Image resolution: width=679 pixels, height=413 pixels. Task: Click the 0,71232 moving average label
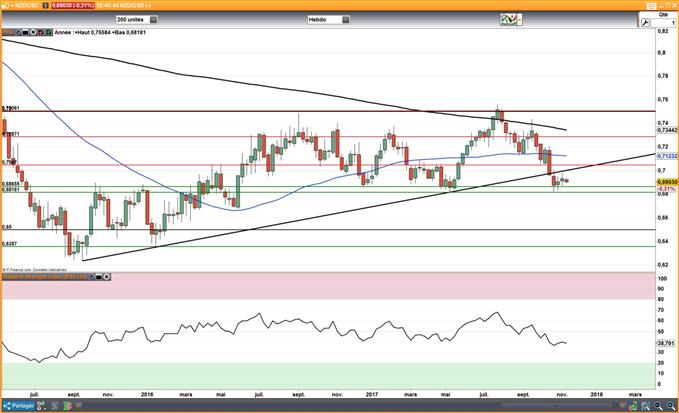click(x=667, y=156)
